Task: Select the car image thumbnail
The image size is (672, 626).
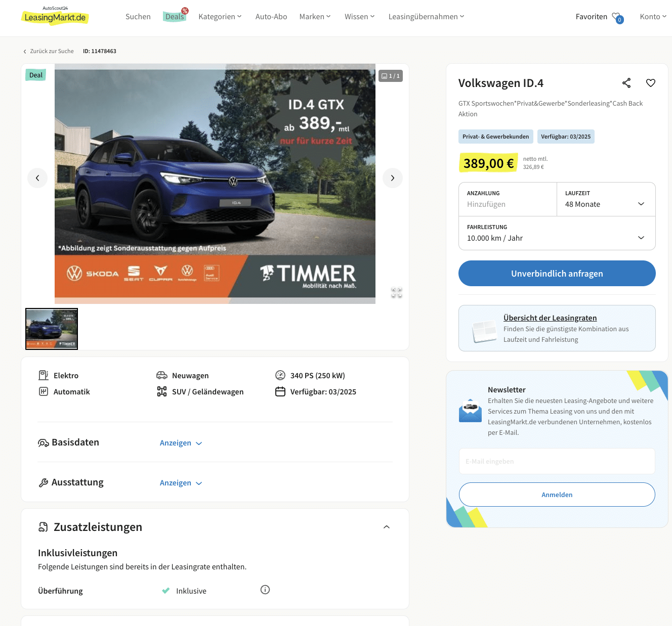Action: pos(52,329)
